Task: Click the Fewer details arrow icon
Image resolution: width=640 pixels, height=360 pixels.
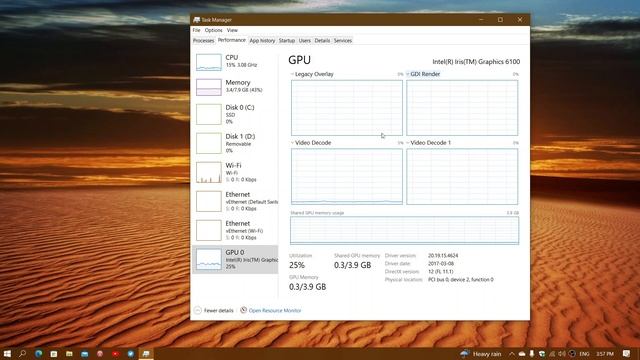Action: pyautogui.click(x=198, y=311)
